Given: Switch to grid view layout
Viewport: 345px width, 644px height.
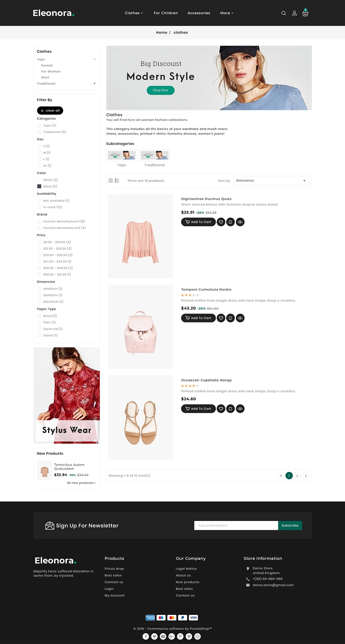Looking at the screenshot, I should [111, 181].
